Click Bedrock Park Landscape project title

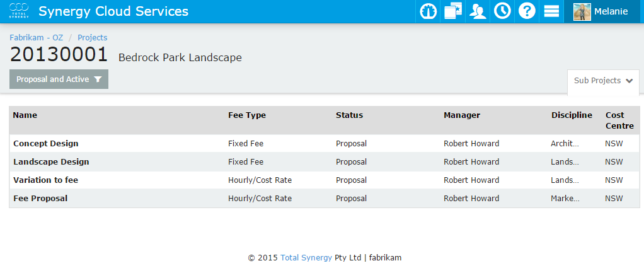[x=180, y=57]
